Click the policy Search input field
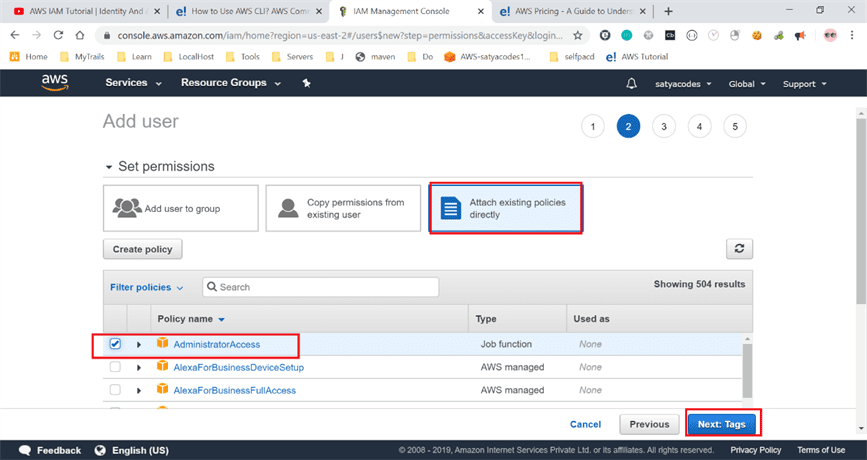 327,287
